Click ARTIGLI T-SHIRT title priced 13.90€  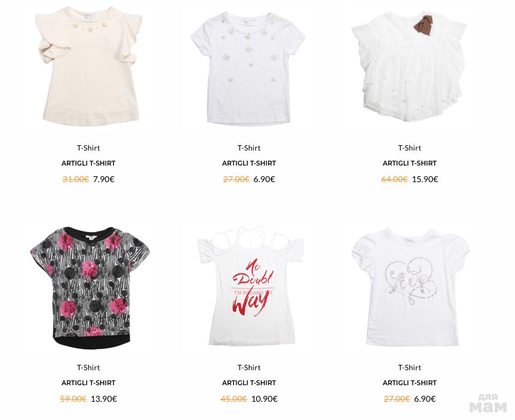click(88, 383)
